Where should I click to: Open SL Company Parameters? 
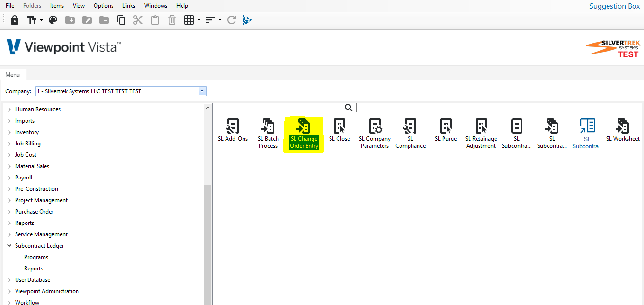click(x=375, y=134)
